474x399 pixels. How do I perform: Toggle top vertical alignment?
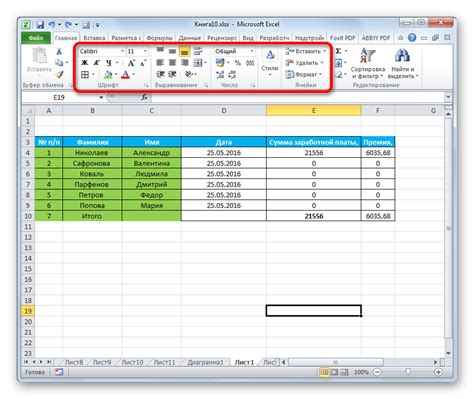tap(160, 51)
